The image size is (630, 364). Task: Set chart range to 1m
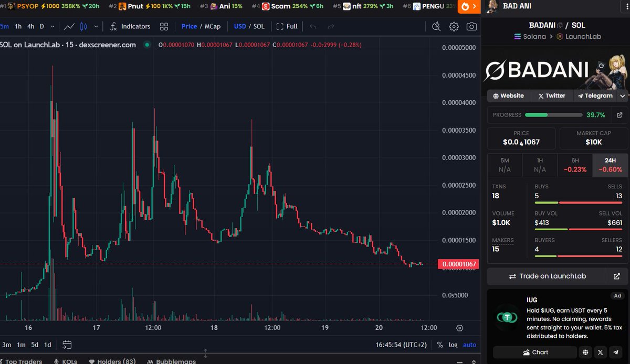(x=21, y=345)
